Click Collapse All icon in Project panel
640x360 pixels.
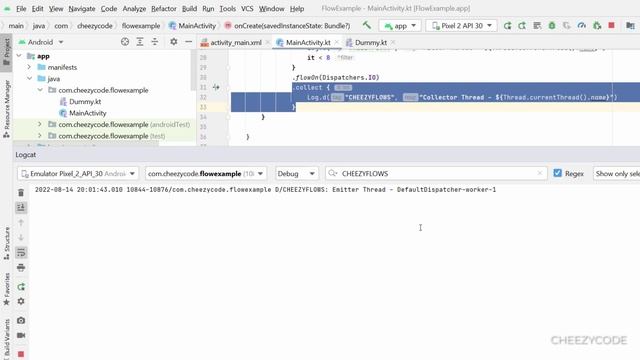click(155, 42)
